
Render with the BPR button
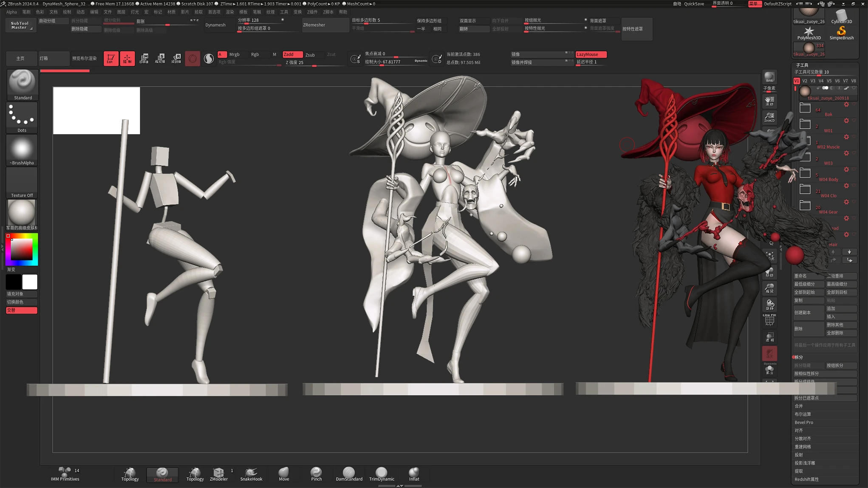769,77
